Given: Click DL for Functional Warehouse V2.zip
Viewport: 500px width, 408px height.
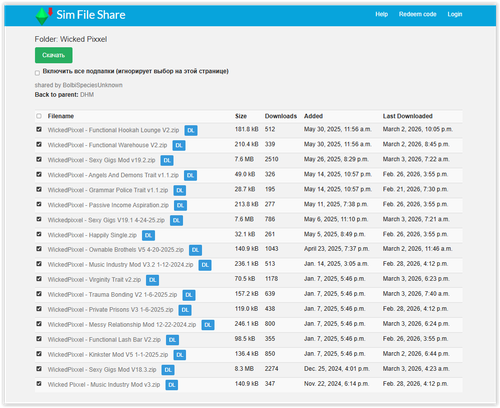Looking at the screenshot, I should (179, 145).
